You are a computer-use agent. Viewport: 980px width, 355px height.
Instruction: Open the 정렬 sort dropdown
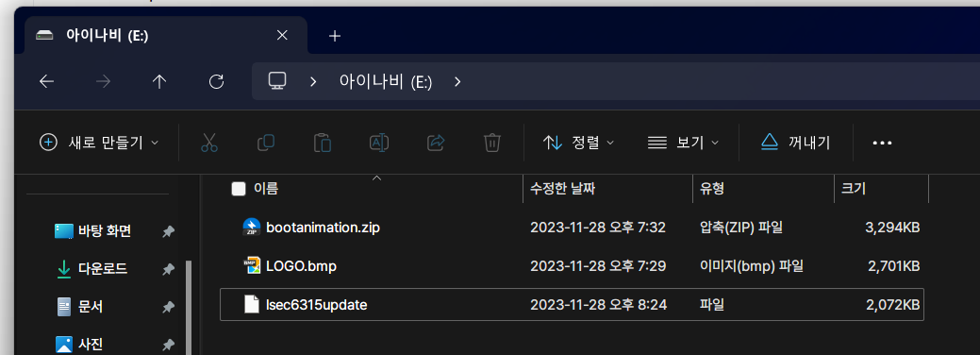578,143
